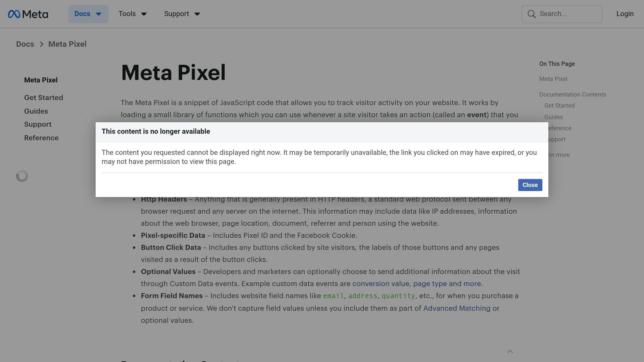Select Docs in the breadcrumb trail
644x362 pixels.
coord(25,44)
